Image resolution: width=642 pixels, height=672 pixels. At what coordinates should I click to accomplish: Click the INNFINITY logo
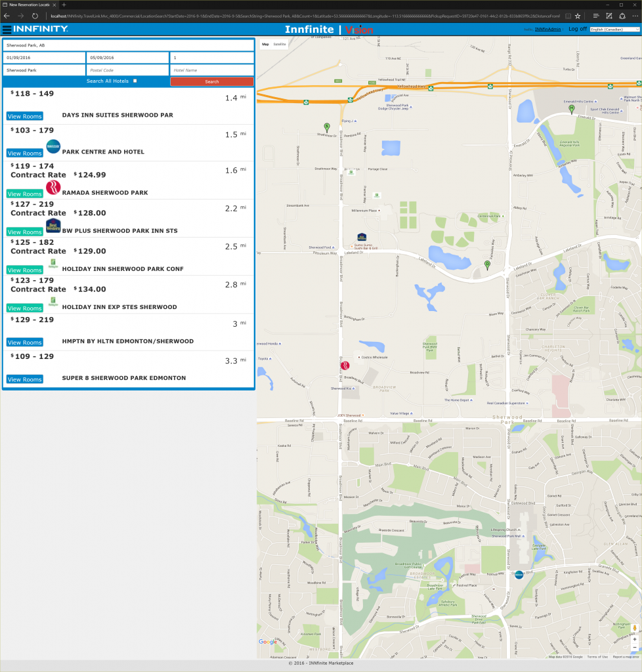pos(41,29)
